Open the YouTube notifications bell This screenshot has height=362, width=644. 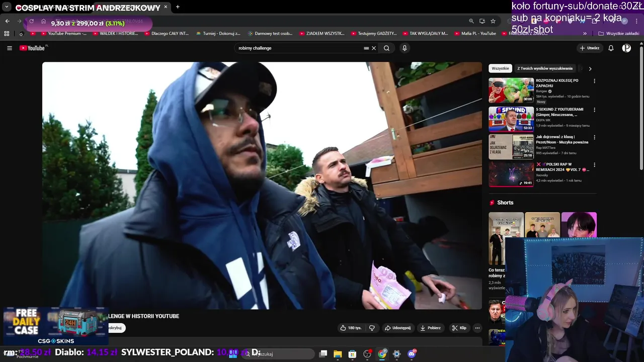pyautogui.click(x=611, y=48)
